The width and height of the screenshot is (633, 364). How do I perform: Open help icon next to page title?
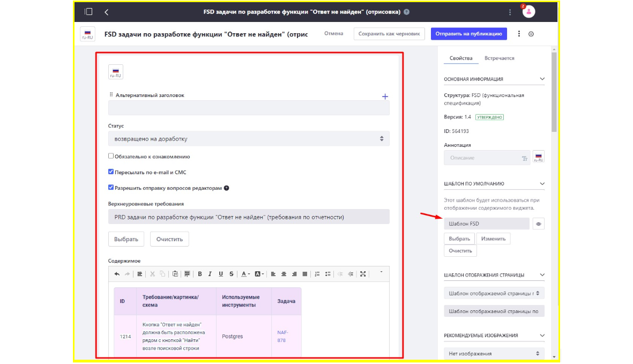406,12
